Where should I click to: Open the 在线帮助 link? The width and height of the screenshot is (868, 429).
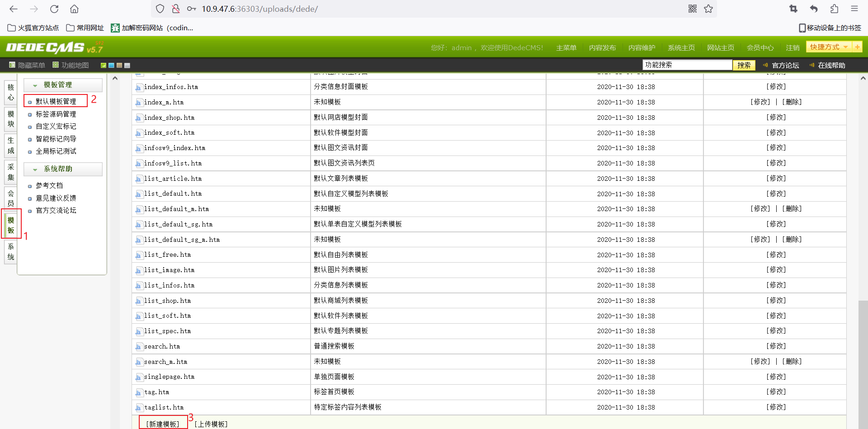(831, 66)
